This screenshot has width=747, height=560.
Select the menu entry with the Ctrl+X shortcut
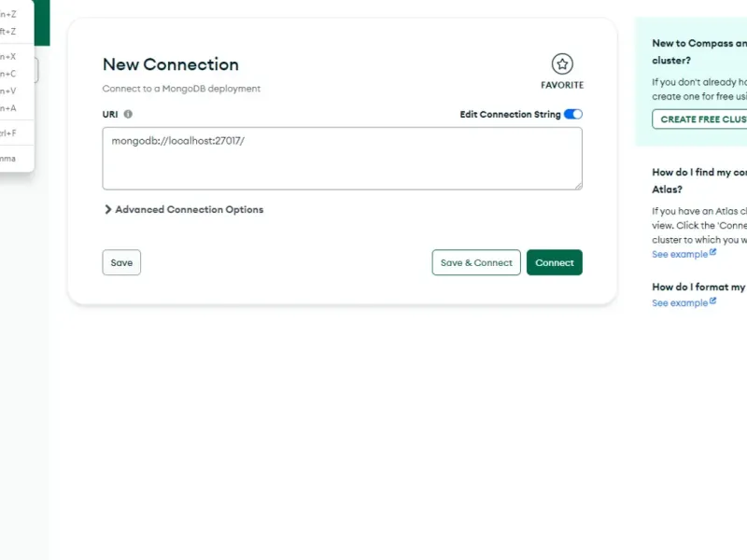(x=11, y=56)
